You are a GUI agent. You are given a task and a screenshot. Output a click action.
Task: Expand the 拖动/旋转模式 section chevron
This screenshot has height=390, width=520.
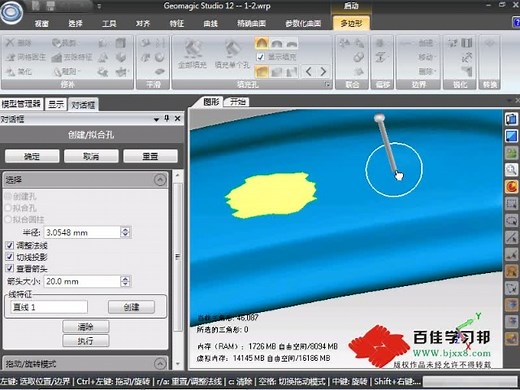coord(160,363)
